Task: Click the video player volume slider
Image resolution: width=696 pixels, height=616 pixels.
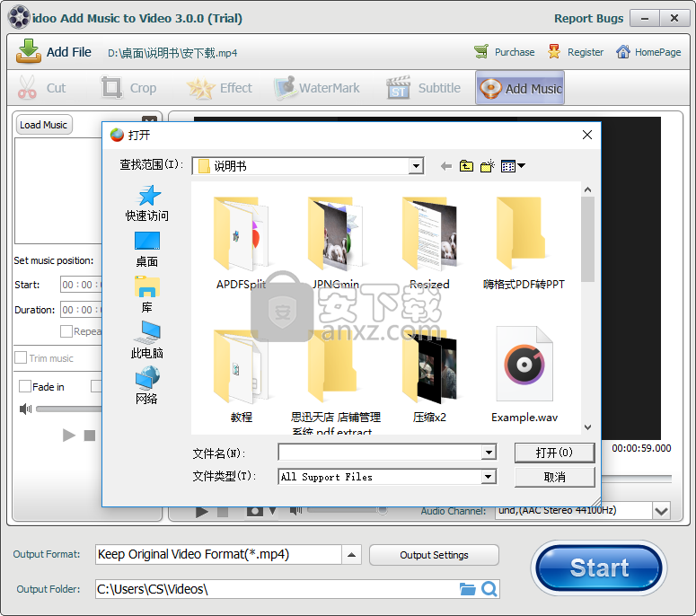Action: click(x=348, y=511)
